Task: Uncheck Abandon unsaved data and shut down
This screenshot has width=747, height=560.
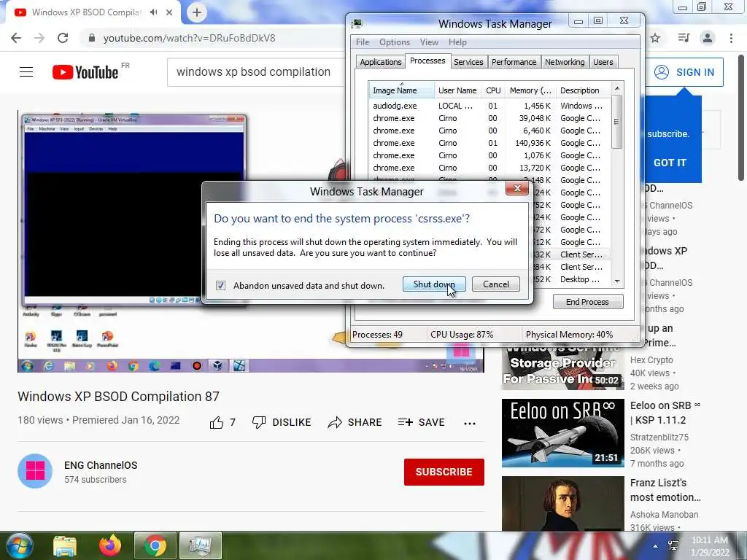Action: (220, 285)
